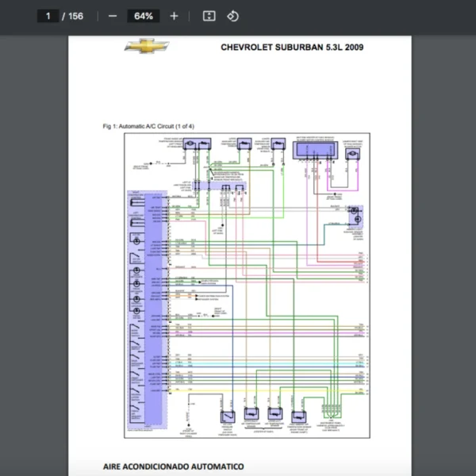This screenshot has height=476, width=476.
Task: Select the Fig 1 Automatic A/C Circuit caption
Action: coord(148,126)
